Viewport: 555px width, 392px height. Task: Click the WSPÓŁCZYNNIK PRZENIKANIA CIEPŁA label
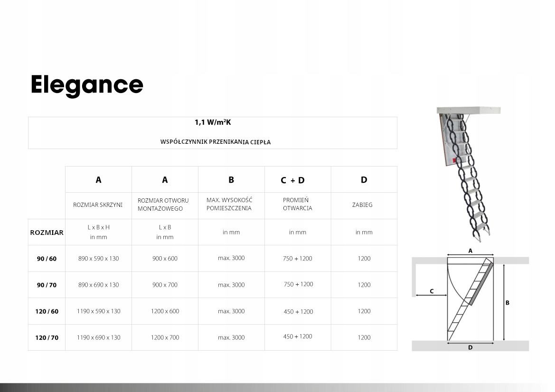(x=216, y=142)
